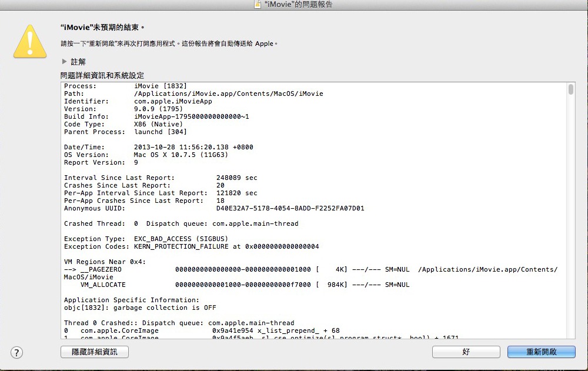Click the date 2013-10-28 11:56:20.138 +0800
The image size is (588, 371).
193,147
